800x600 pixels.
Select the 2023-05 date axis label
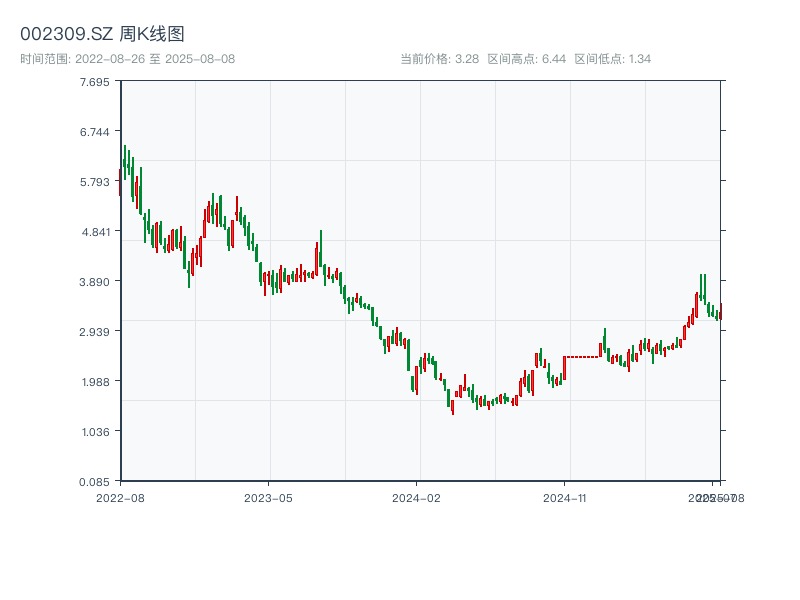tap(268, 497)
